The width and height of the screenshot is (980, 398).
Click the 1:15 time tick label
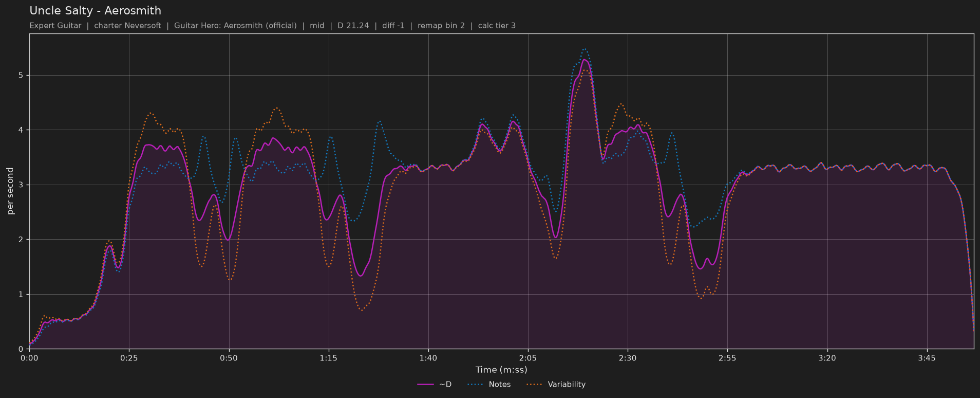329,358
